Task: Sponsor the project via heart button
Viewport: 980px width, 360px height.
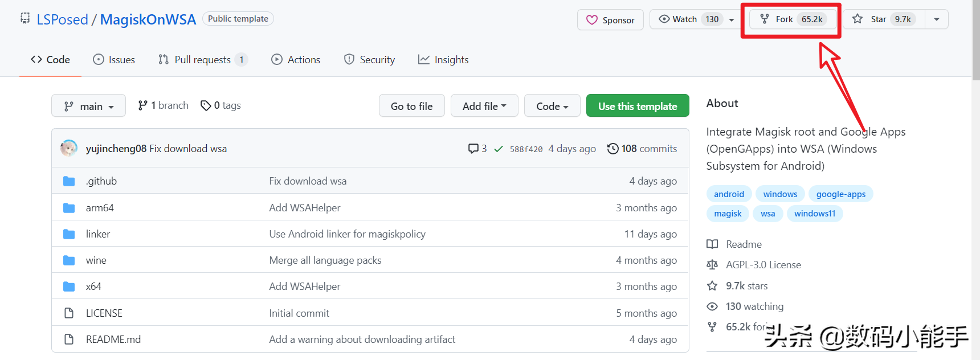Action: tap(610, 20)
